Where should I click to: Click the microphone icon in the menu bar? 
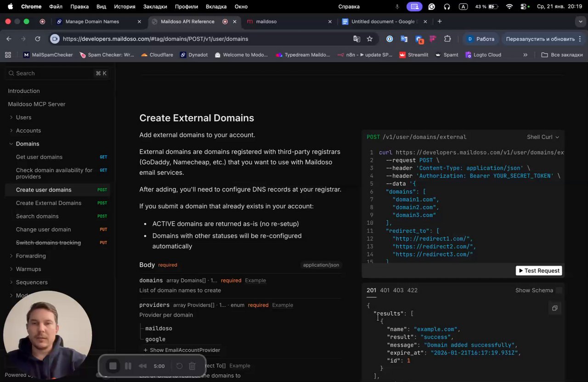pos(397,6)
